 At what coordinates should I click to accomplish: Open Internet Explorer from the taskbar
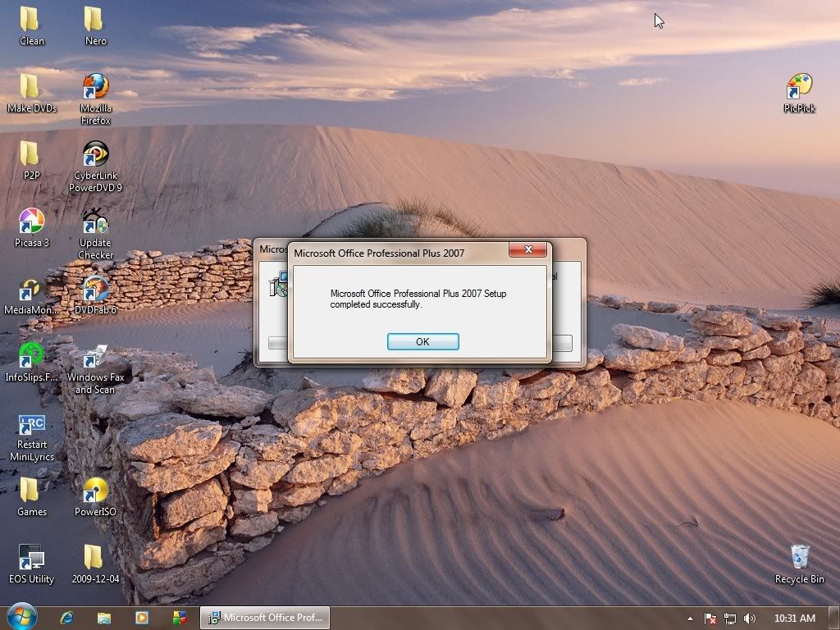[x=67, y=618]
